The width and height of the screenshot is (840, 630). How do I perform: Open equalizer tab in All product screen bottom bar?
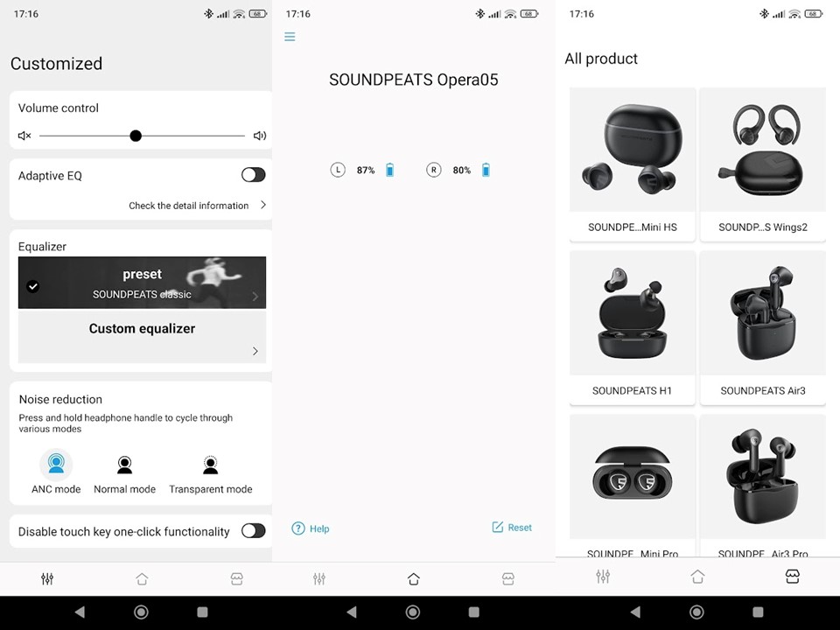(603, 577)
